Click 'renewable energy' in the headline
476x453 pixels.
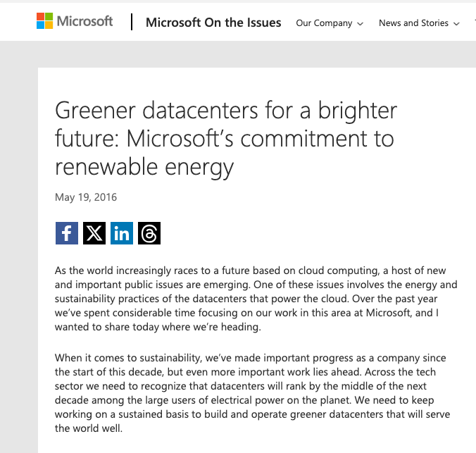144,167
